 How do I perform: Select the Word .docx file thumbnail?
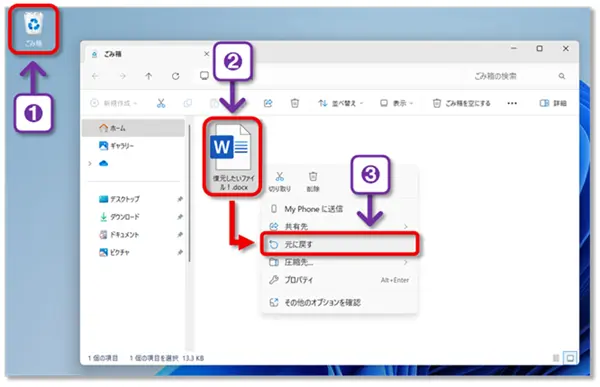click(x=233, y=157)
